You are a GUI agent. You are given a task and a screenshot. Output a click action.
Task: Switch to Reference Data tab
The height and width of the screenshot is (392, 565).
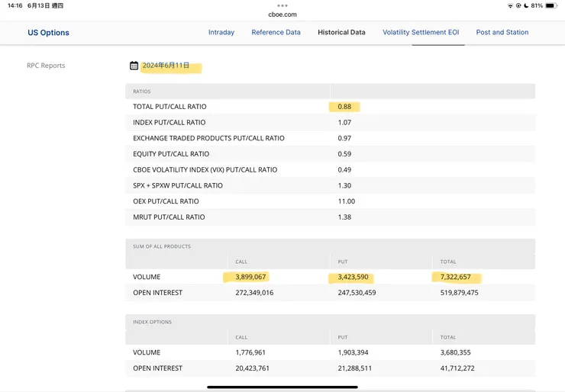[x=276, y=33]
